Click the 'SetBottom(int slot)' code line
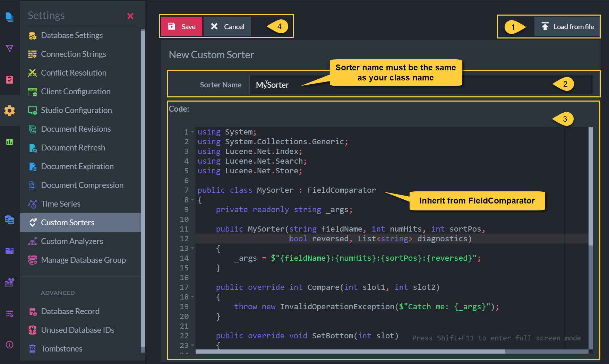 click(x=307, y=336)
